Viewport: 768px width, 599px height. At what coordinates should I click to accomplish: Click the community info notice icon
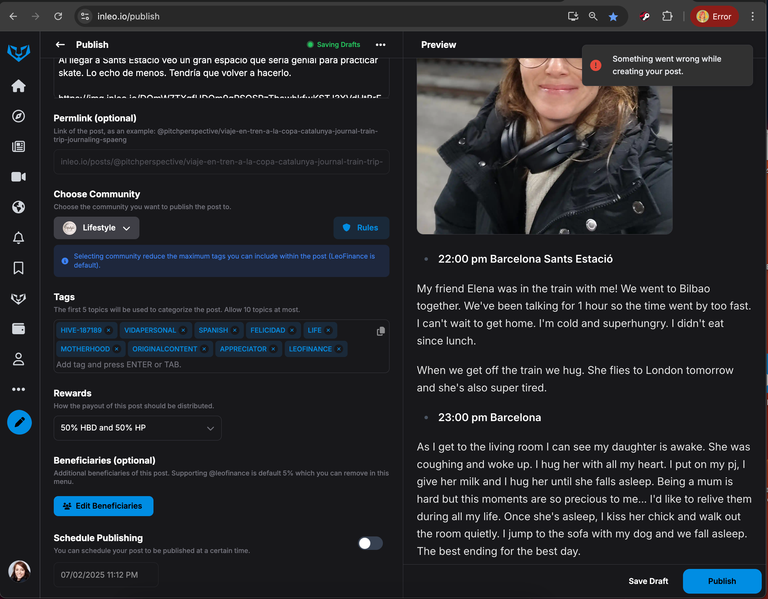65,261
